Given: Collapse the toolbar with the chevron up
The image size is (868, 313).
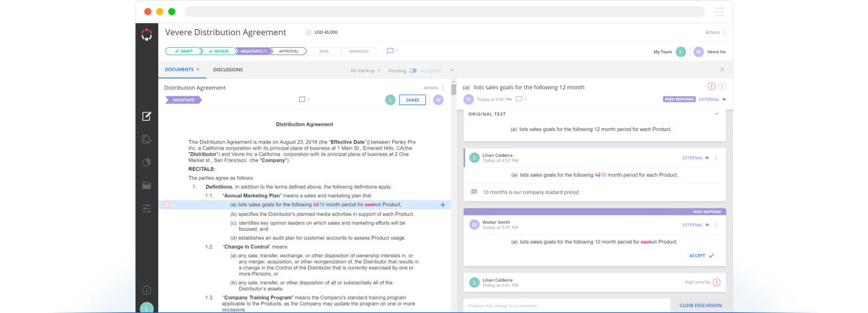Looking at the screenshot, I should (452, 70).
